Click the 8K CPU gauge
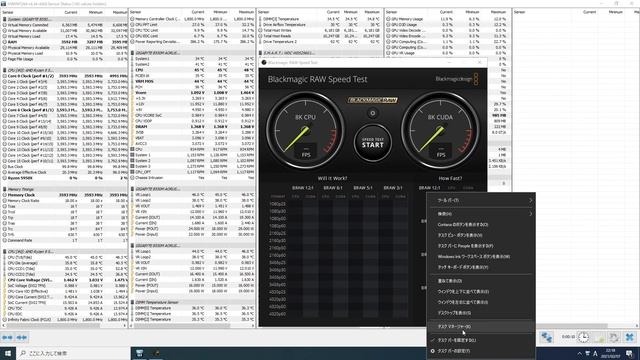 coord(305,131)
